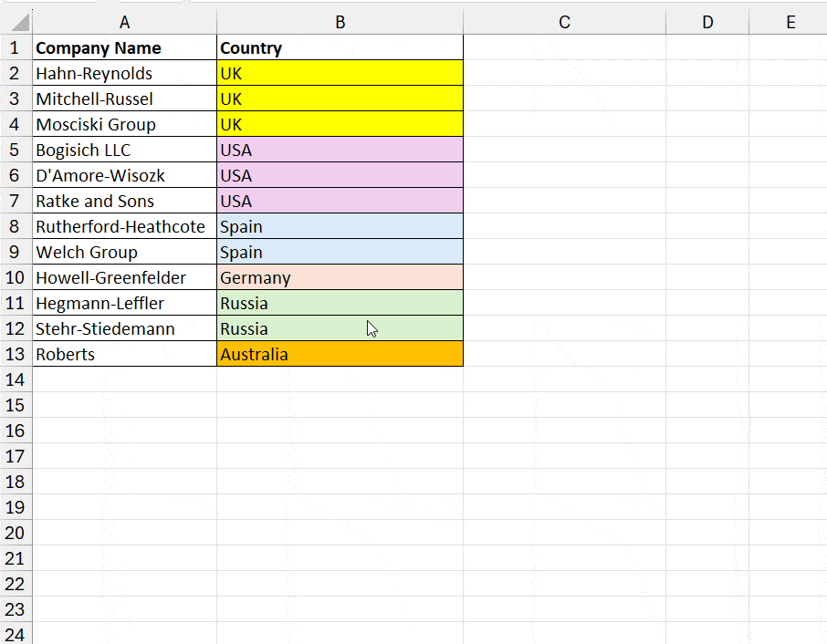Select row 1 header

tap(16, 47)
